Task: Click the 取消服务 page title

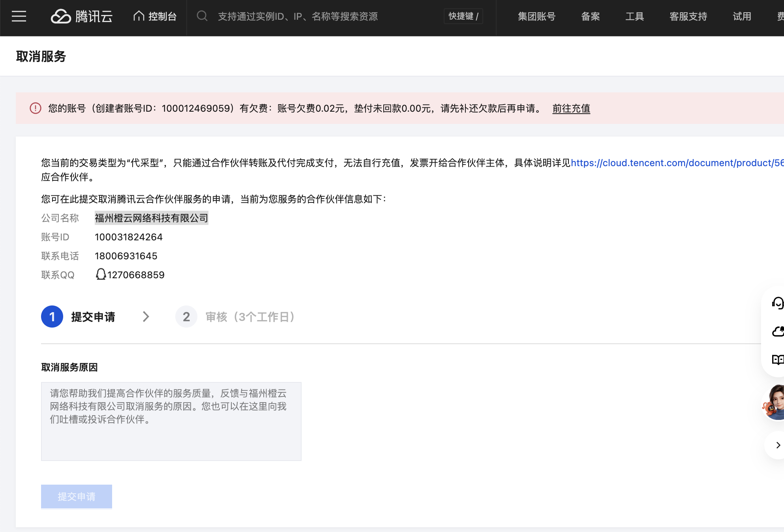Action: coord(41,56)
